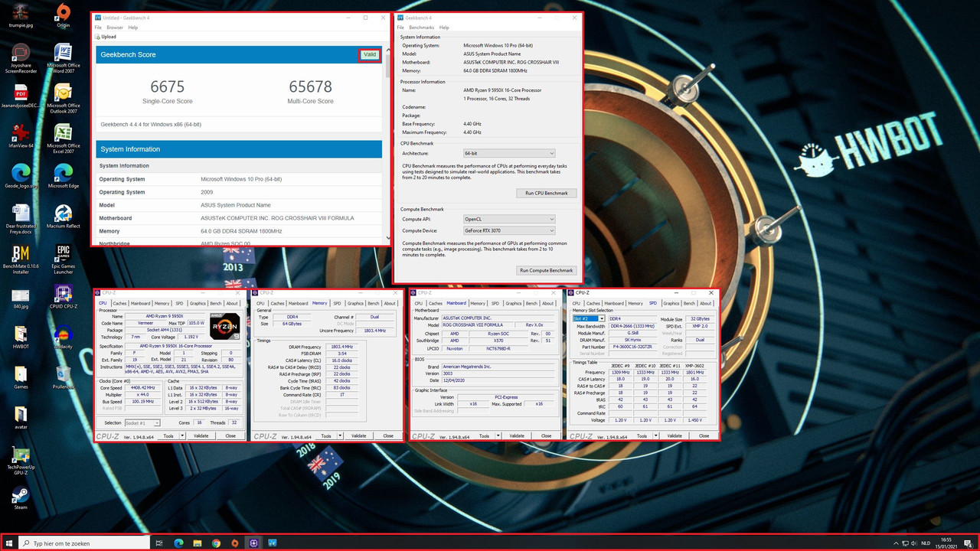
Task: Click Close in CPU-Z memory timings window
Action: [x=388, y=435]
